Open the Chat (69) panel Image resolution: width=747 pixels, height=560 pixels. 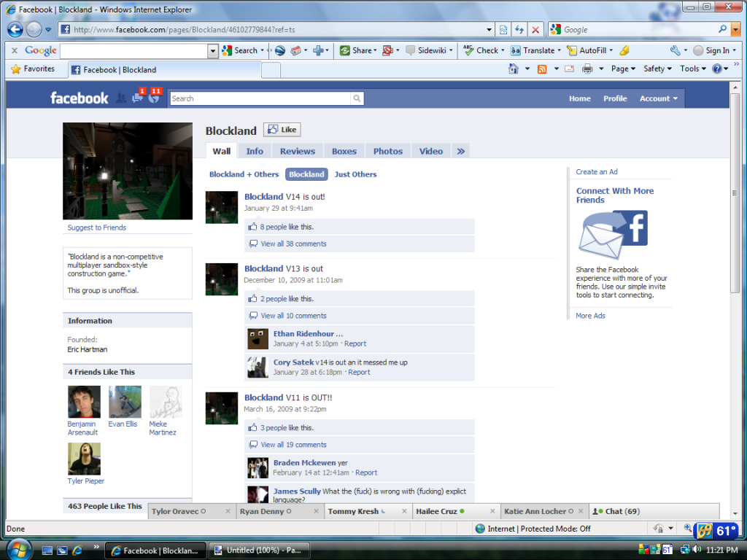[x=654, y=511]
